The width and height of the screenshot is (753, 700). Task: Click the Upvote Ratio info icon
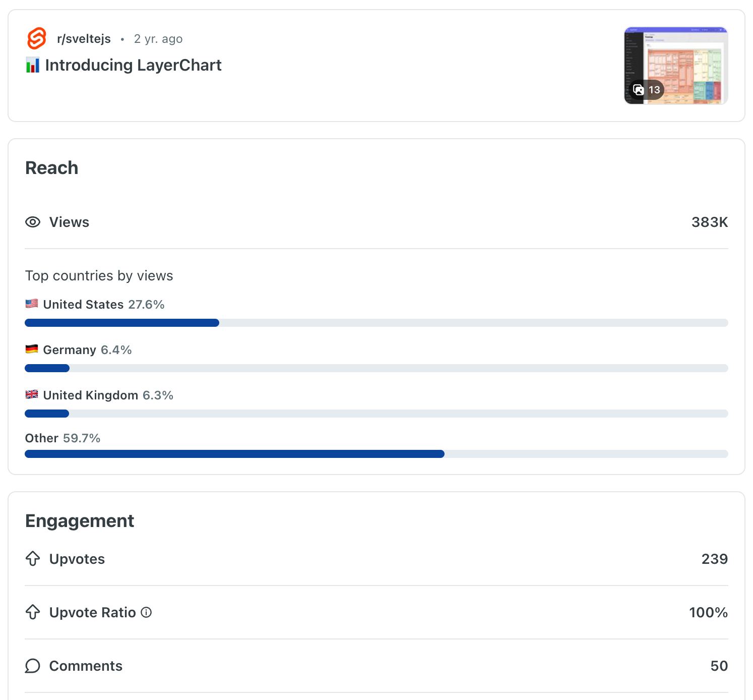[146, 612]
